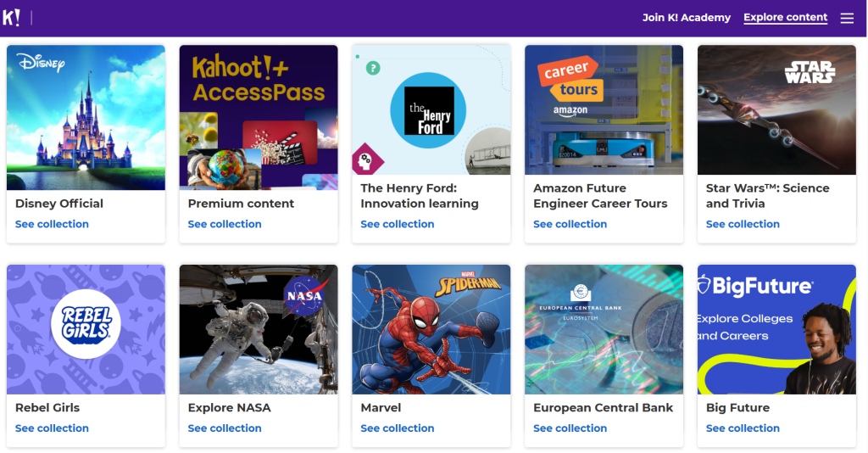Open The Henry Ford logo thumbnail
The height and width of the screenshot is (453, 868).
(431, 109)
